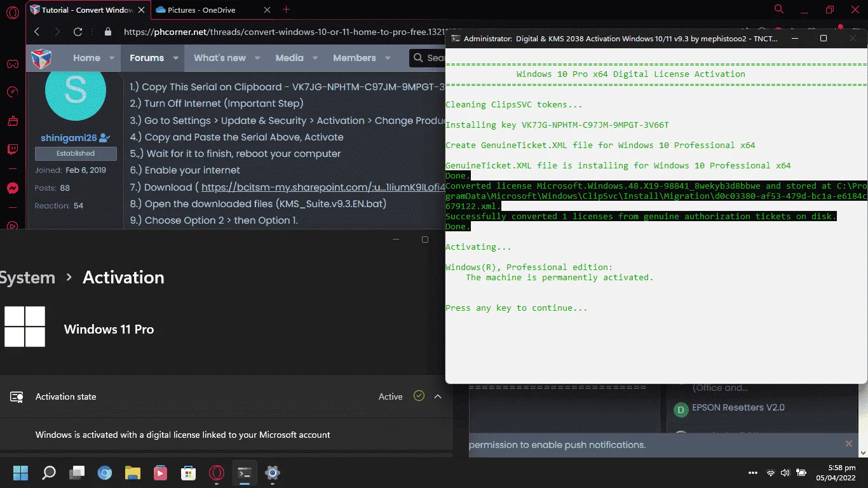Expand the What's new dropdown arrow

pos(257,58)
